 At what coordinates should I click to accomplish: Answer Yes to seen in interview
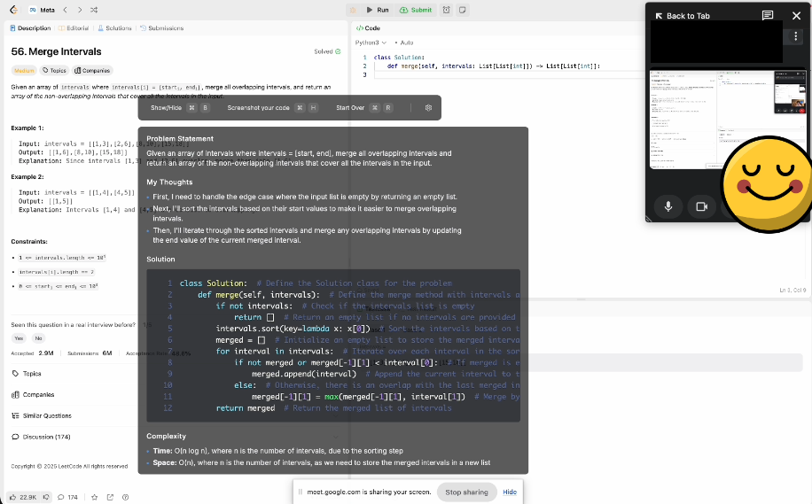19,337
